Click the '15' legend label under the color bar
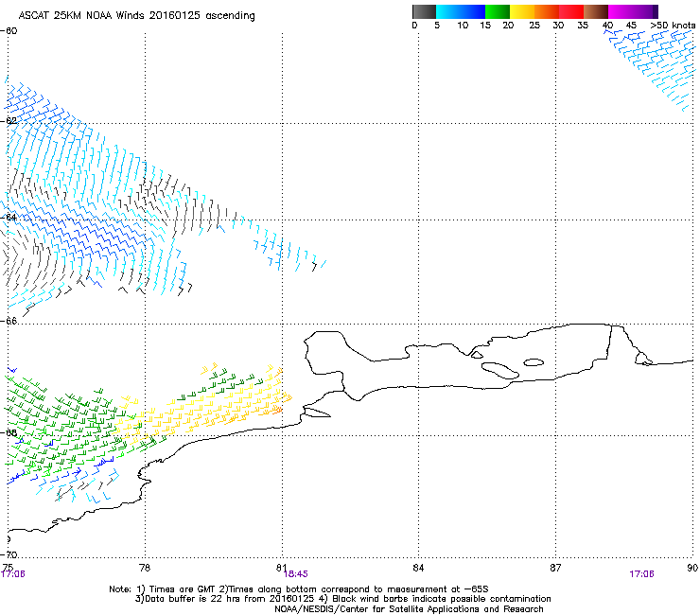The height and width of the screenshot is (615, 700). pos(485,26)
